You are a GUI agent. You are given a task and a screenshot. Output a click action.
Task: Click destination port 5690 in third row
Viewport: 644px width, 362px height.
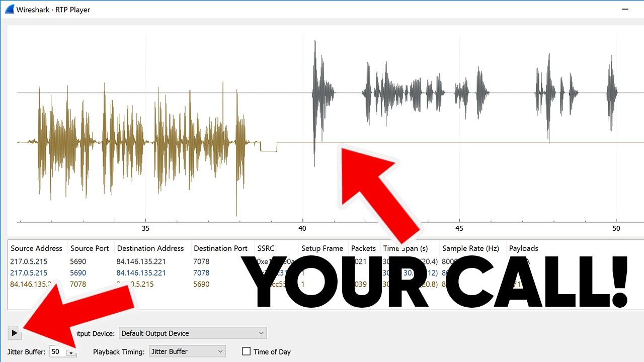click(x=201, y=285)
